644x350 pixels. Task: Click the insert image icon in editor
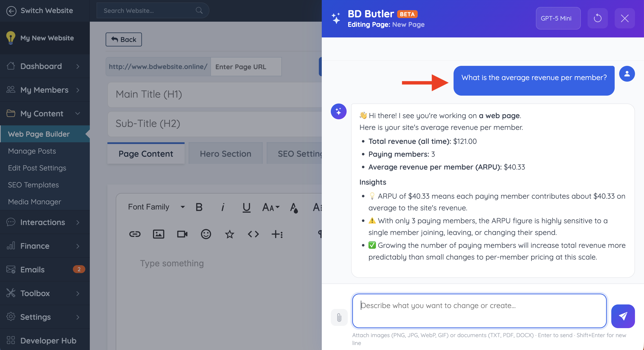158,234
